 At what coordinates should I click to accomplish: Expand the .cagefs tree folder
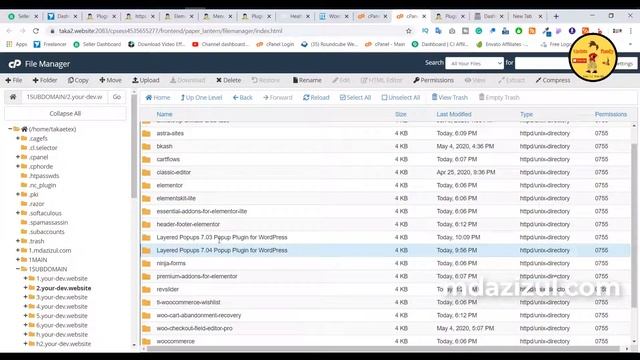pyautogui.click(x=18, y=138)
